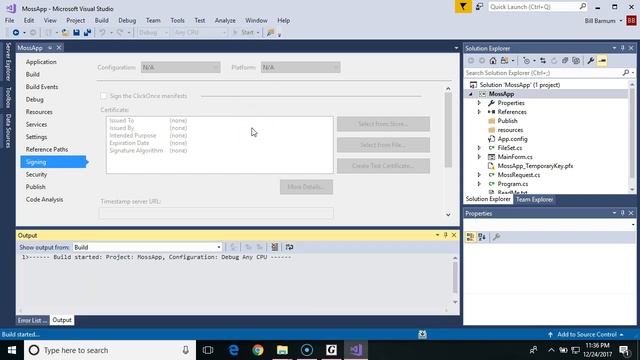Open the Debug menu
This screenshot has width=640, height=360.
point(127,20)
